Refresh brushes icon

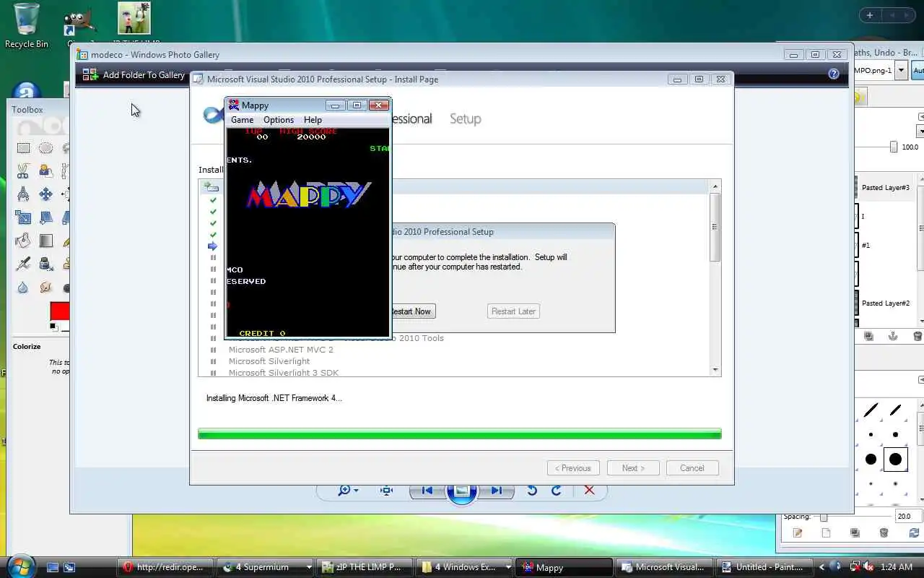pyautogui.click(x=913, y=533)
